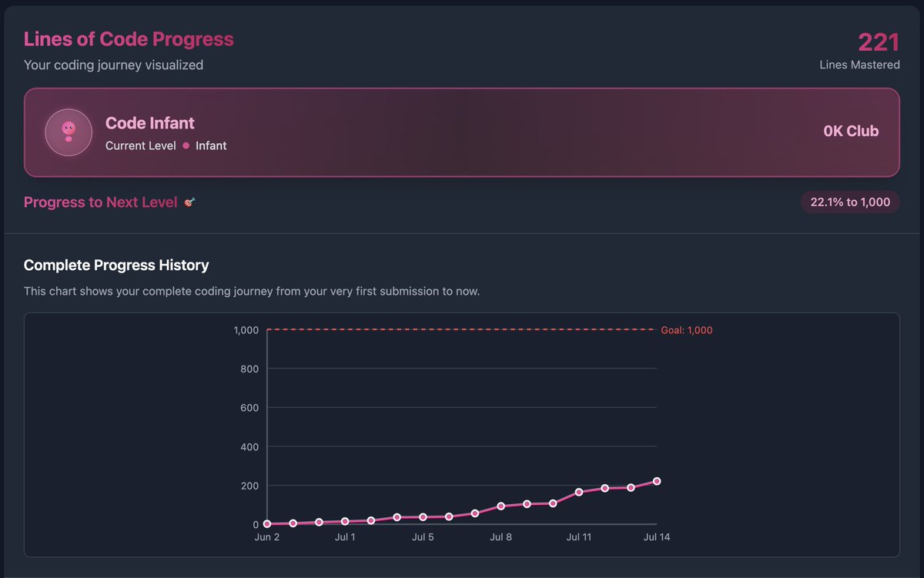Click the Jun 2 data point

click(x=267, y=524)
